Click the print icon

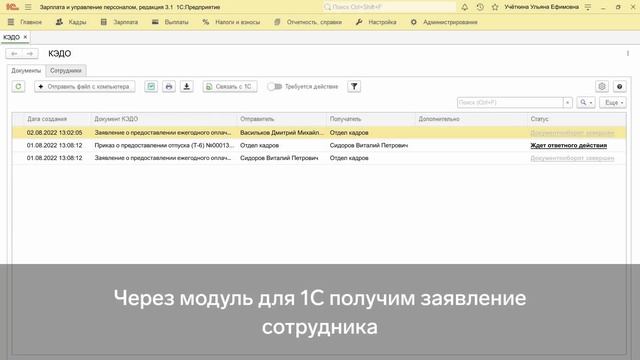click(169, 87)
